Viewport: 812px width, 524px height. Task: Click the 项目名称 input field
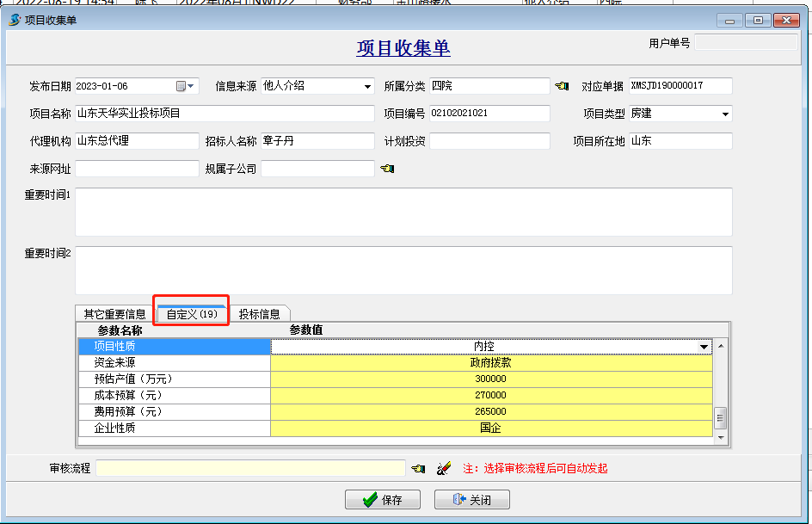225,114
